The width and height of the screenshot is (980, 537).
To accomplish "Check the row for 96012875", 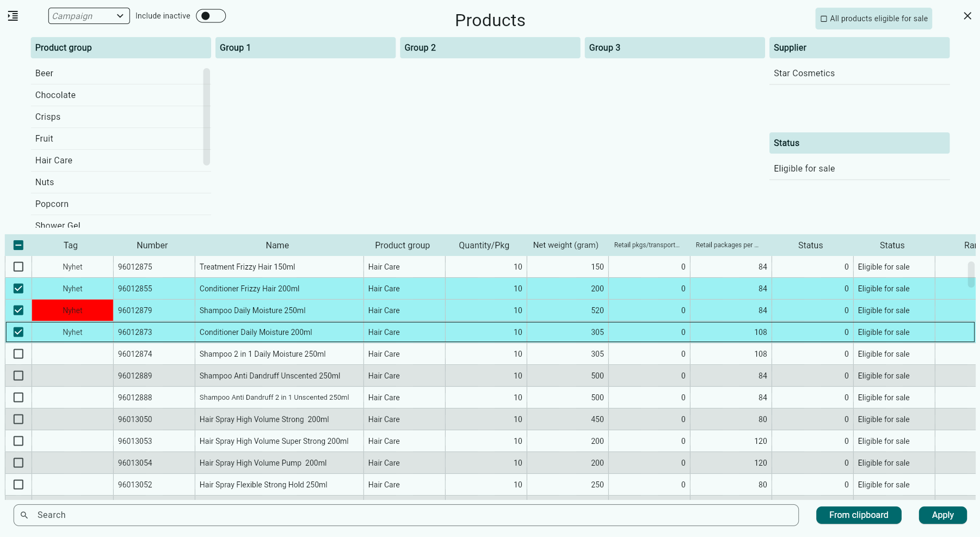I will point(19,267).
